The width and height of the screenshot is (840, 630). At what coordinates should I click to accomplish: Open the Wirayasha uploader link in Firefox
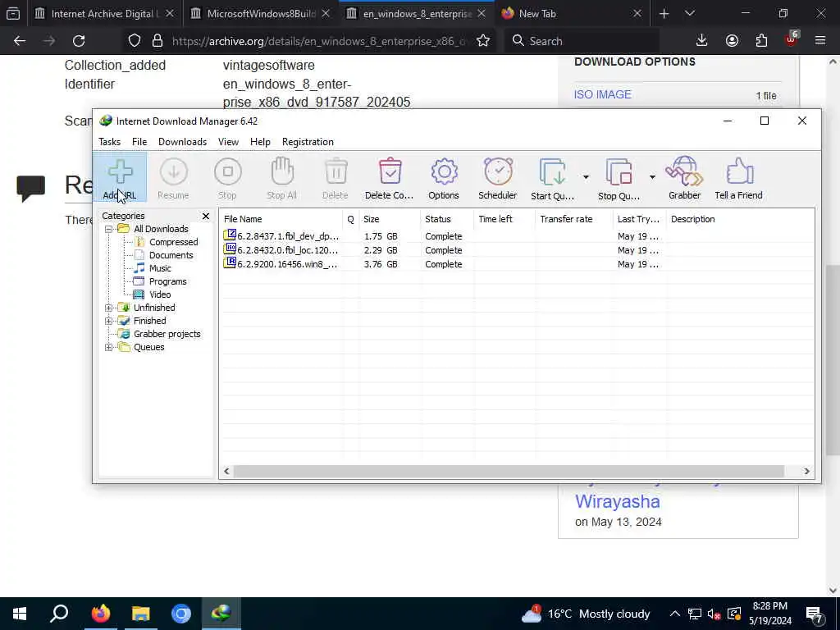click(617, 501)
